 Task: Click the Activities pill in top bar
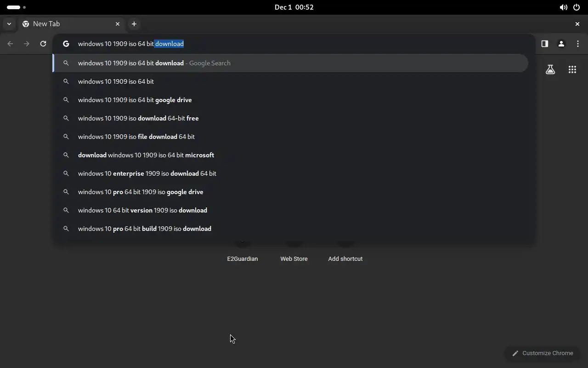[x=16, y=7]
